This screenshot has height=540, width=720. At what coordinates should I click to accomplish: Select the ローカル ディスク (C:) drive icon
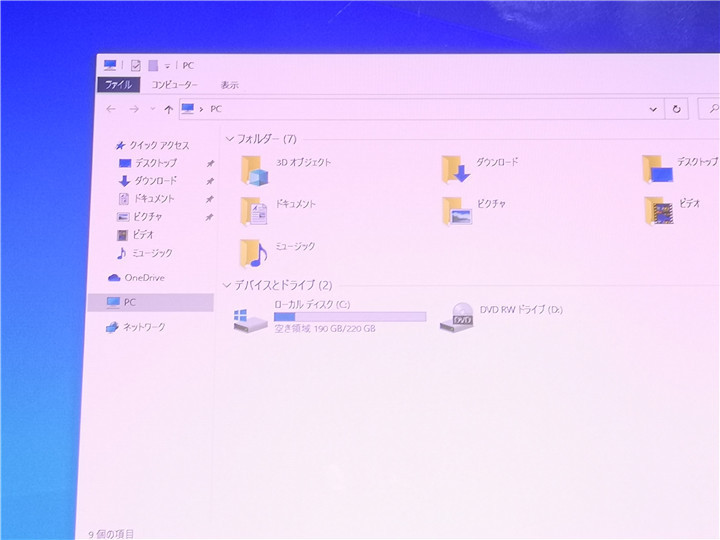click(x=250, y=320)
